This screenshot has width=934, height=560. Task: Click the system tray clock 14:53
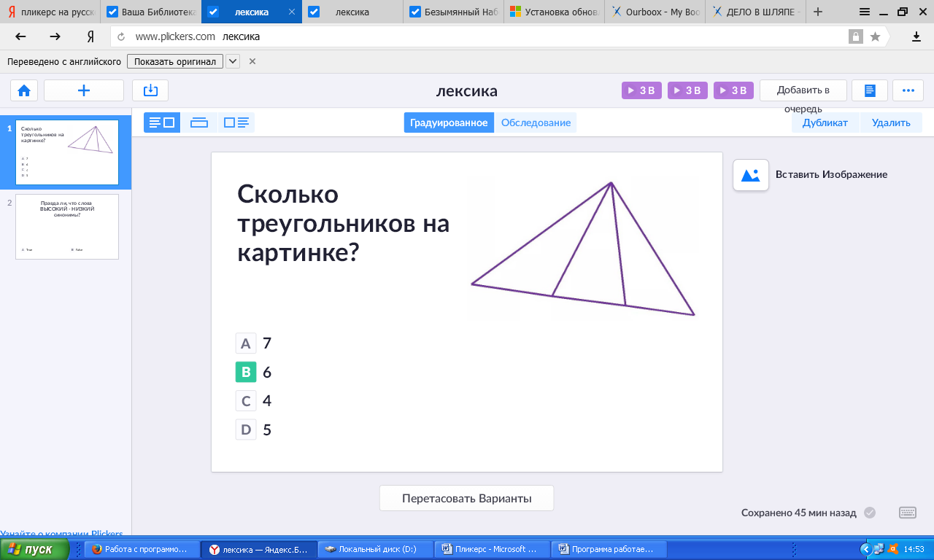point(914,549)
